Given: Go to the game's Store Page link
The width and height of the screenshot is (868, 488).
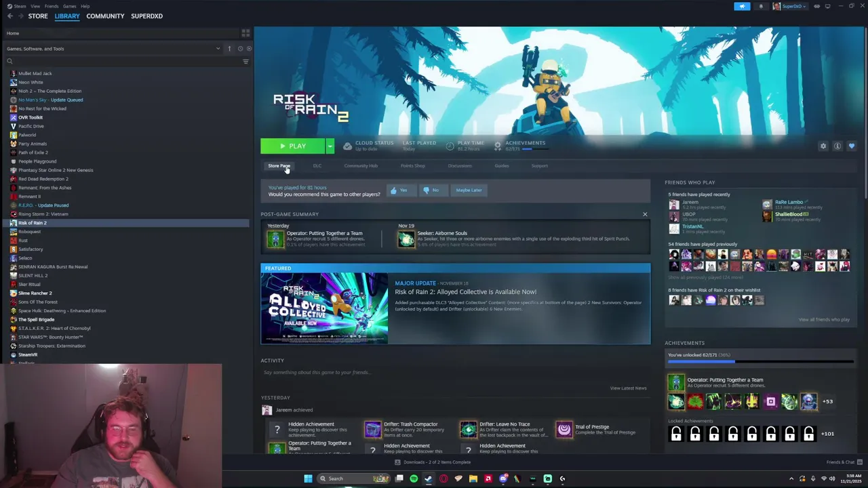Looking at the screenshot, I should point(279,165).
